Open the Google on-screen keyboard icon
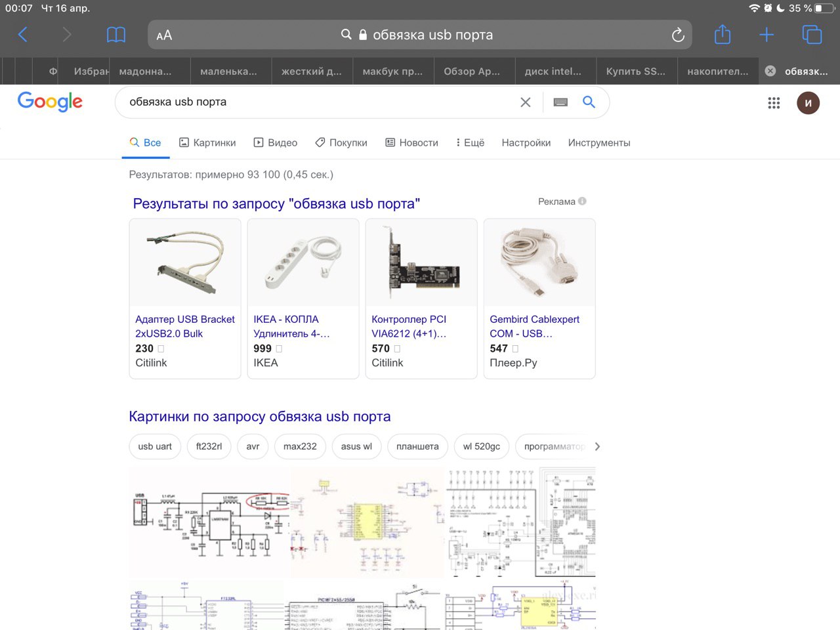840x630 pixels. coord(560,102)
